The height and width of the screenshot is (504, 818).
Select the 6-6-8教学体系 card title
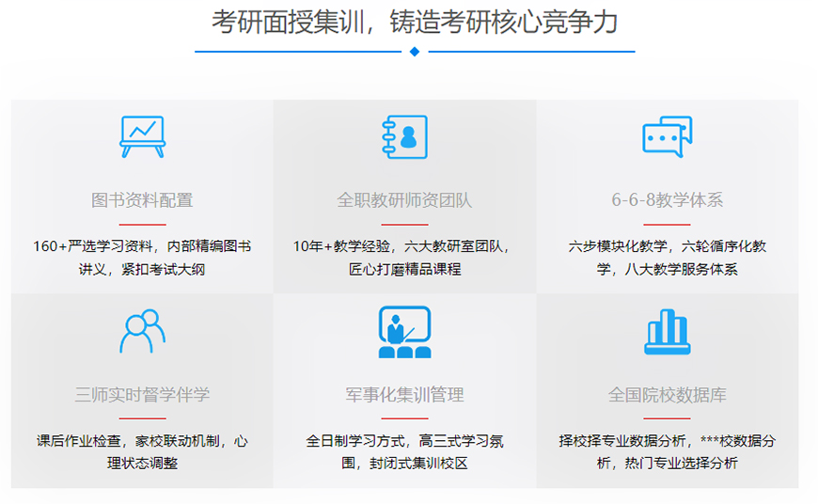668,200
